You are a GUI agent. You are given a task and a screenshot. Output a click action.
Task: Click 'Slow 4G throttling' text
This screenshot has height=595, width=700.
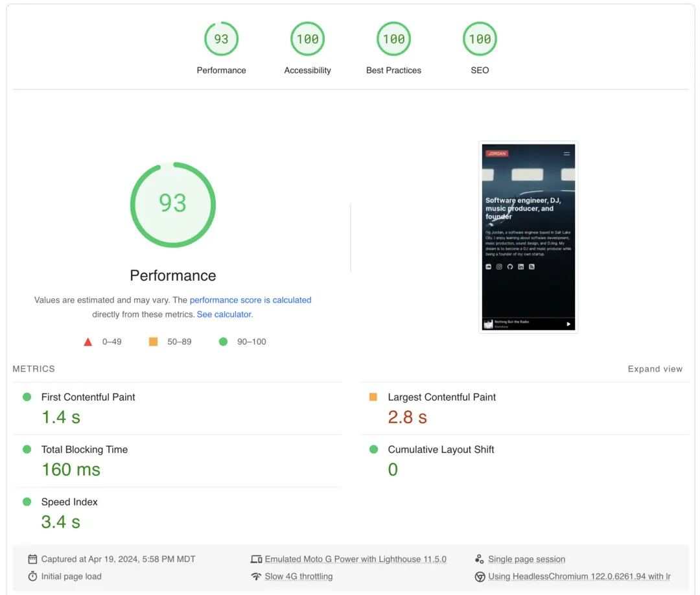(x=299, y=576)
